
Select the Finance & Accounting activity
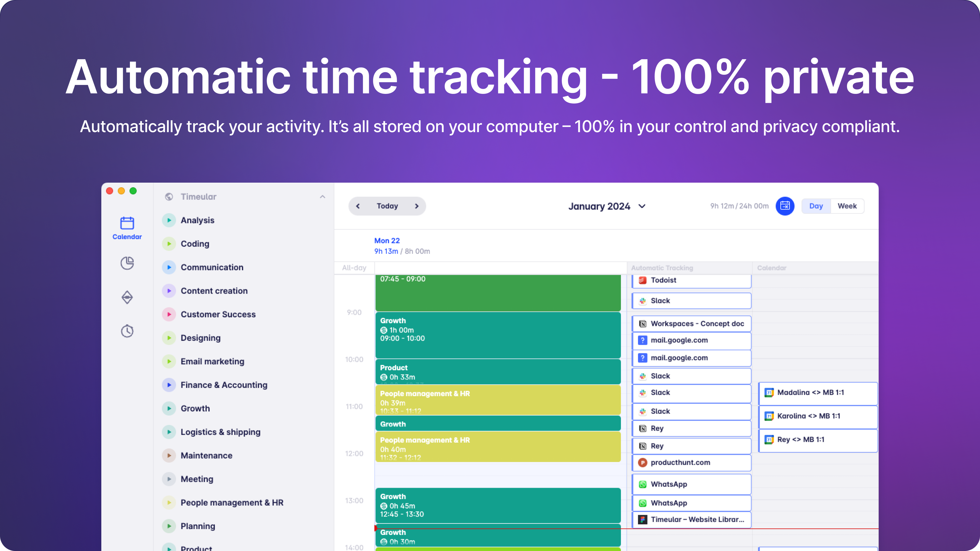click(x=224, y=385)
